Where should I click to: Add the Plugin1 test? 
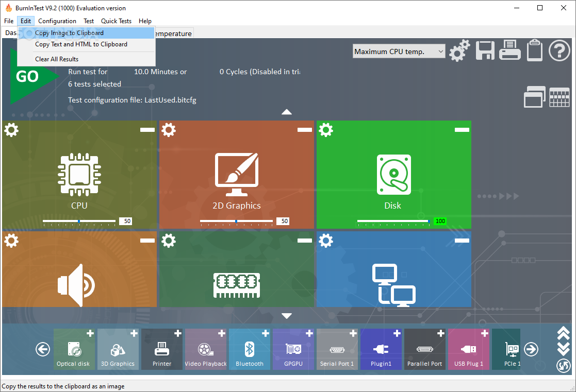[397, 333]
